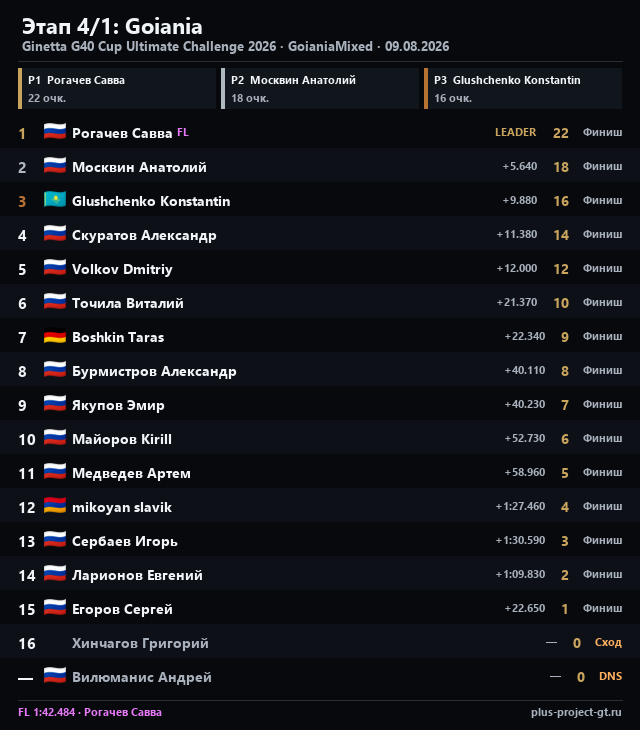640x730 pixels.
Task: Click the Этап 4/1: Goiania title
Action: [x=112, y=27]
